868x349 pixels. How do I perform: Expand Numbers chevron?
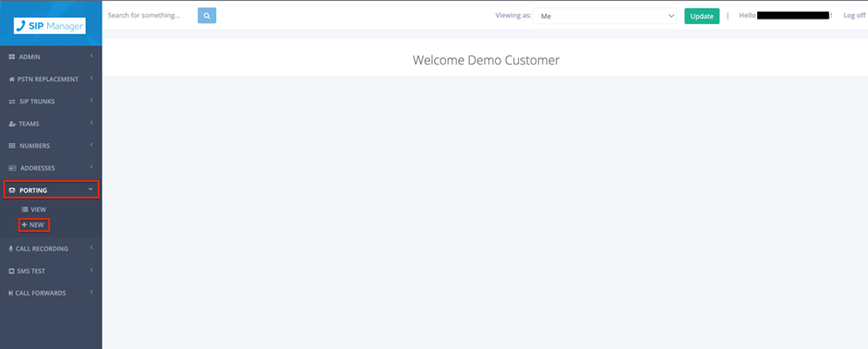click(x=91, y=145)
